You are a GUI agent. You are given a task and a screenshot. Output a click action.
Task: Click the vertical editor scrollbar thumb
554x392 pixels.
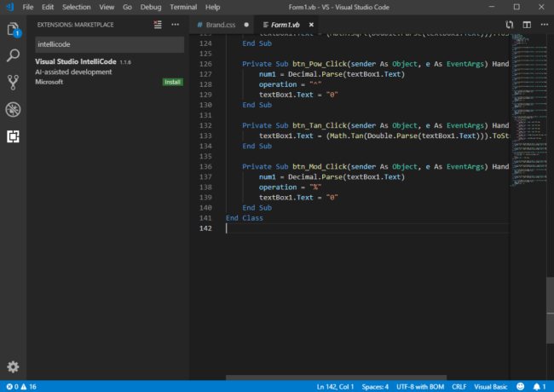tap(550, 310)
